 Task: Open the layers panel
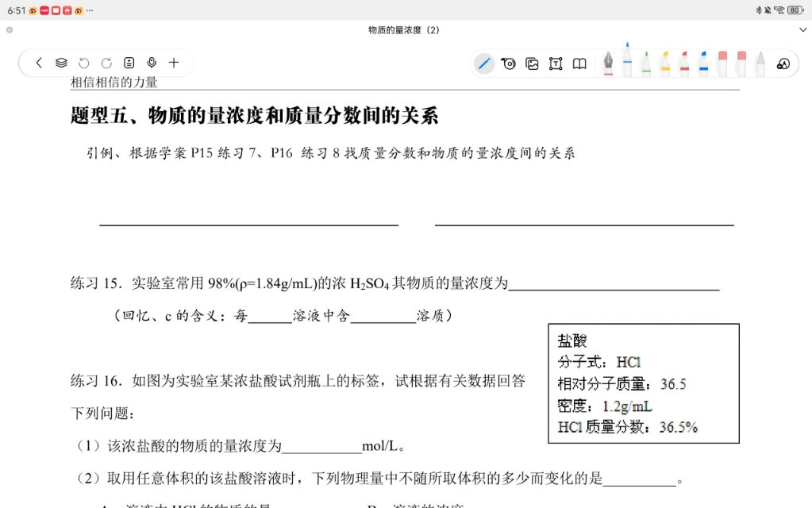[61, 63]
